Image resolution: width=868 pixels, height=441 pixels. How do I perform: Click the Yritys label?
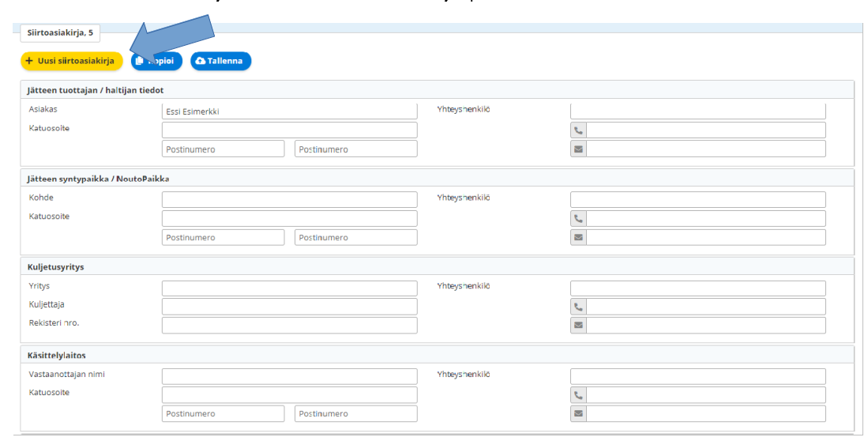(39, 286)
